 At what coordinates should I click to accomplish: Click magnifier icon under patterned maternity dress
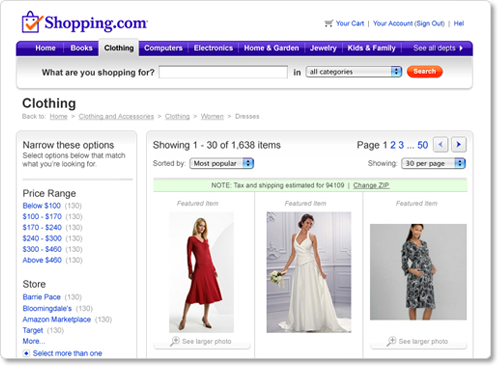point(391,341)
